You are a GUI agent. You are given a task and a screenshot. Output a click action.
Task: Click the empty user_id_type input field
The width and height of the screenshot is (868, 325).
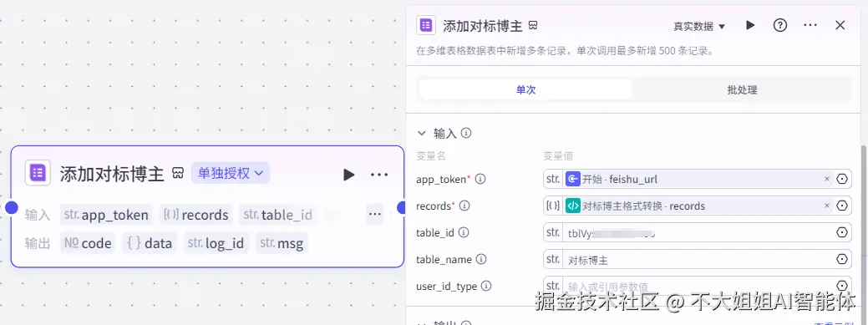[x=698, y=287]
